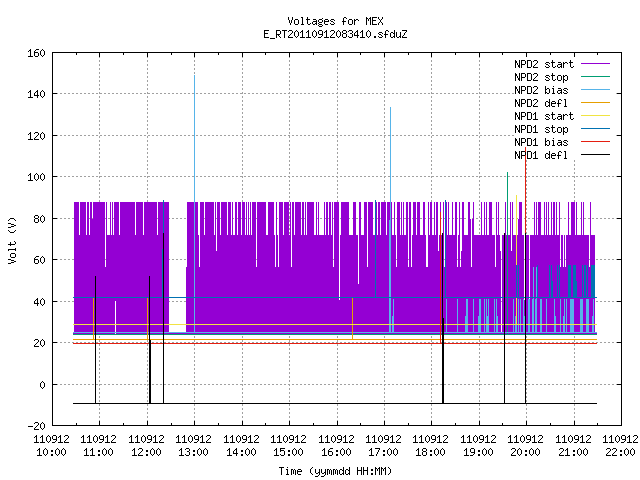This screenshot has height=480, width=640.
Task: Click the -20 y-axis tick label
Action: point(36,426)
